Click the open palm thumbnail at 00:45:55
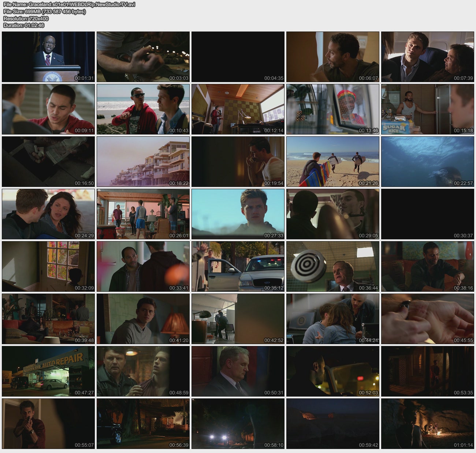 [x=427, y=318]
